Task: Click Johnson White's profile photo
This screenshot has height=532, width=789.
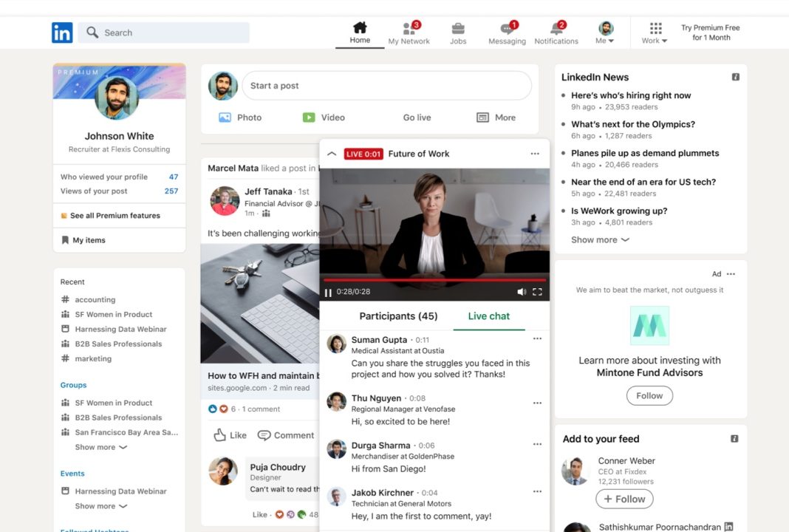Action: [116, 98]
